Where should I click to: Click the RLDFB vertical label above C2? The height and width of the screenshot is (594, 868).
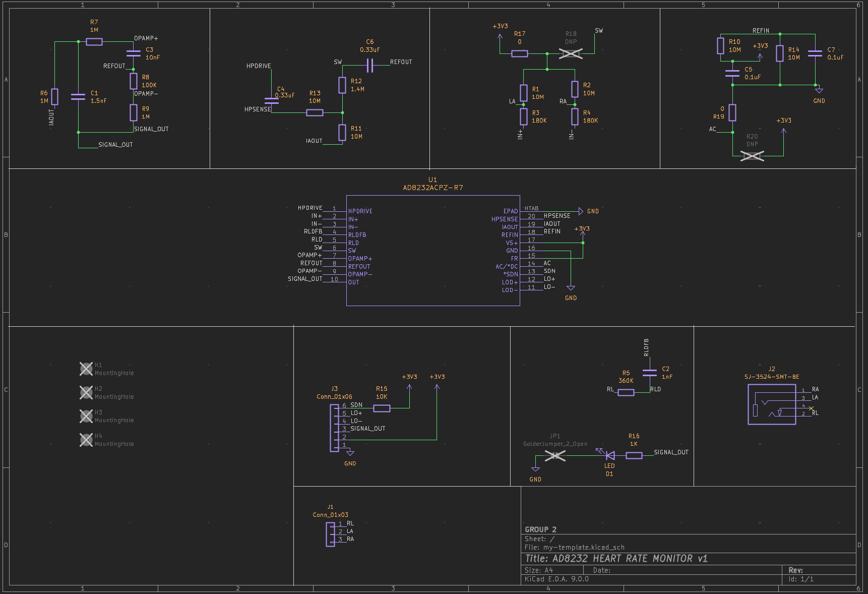[646, 347]
